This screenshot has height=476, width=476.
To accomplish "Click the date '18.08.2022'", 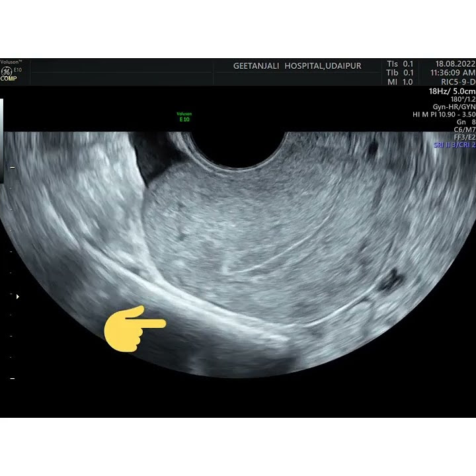I will (x=455, y=63).
